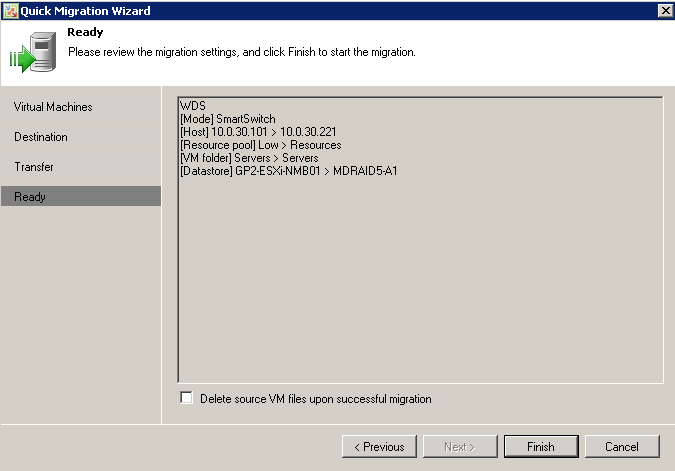Open the Destination step in sidebar
This screenshot has height=471, width=675.
(x=41, y=137)
